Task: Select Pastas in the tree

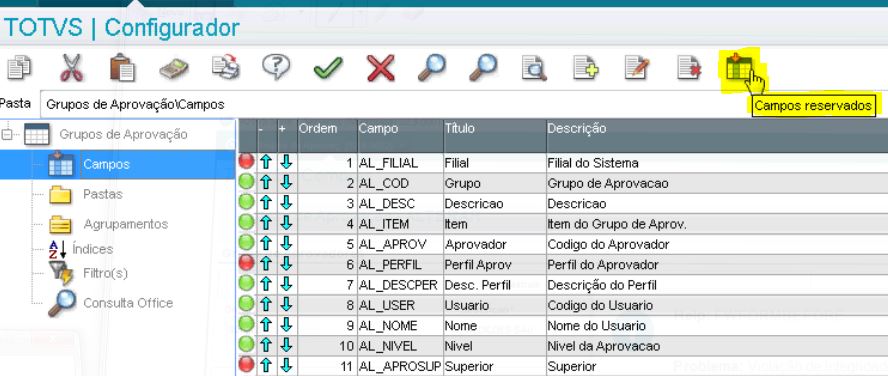Action: pos(103,194)
